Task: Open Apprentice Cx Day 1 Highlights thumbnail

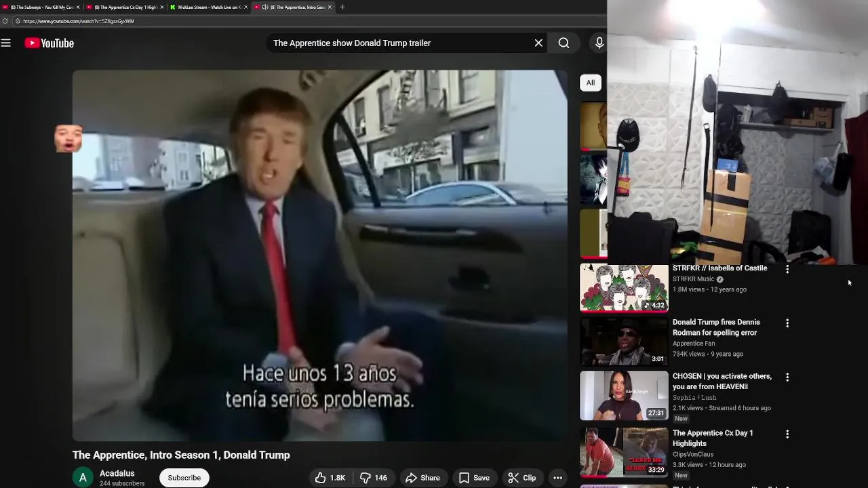Action: [x=624, y=452]
